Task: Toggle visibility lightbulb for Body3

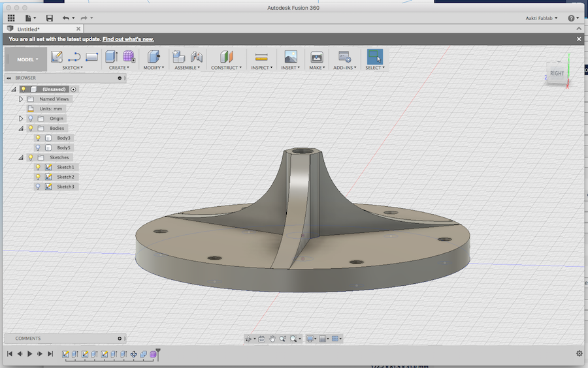Action: 38,138
